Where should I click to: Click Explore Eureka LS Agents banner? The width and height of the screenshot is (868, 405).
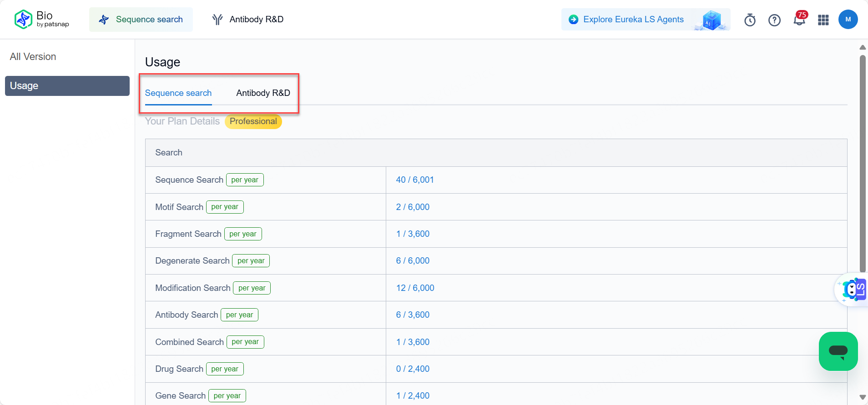(633, 20)
